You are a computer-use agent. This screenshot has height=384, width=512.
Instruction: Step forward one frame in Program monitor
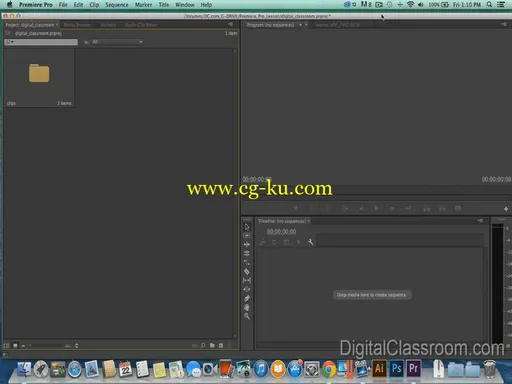pyautogui.click(x=392, y=208)
